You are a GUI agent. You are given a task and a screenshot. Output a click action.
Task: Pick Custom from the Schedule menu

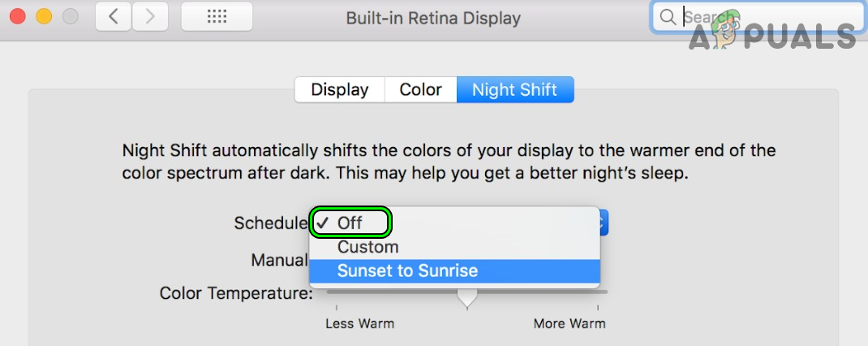coord(368,247)
